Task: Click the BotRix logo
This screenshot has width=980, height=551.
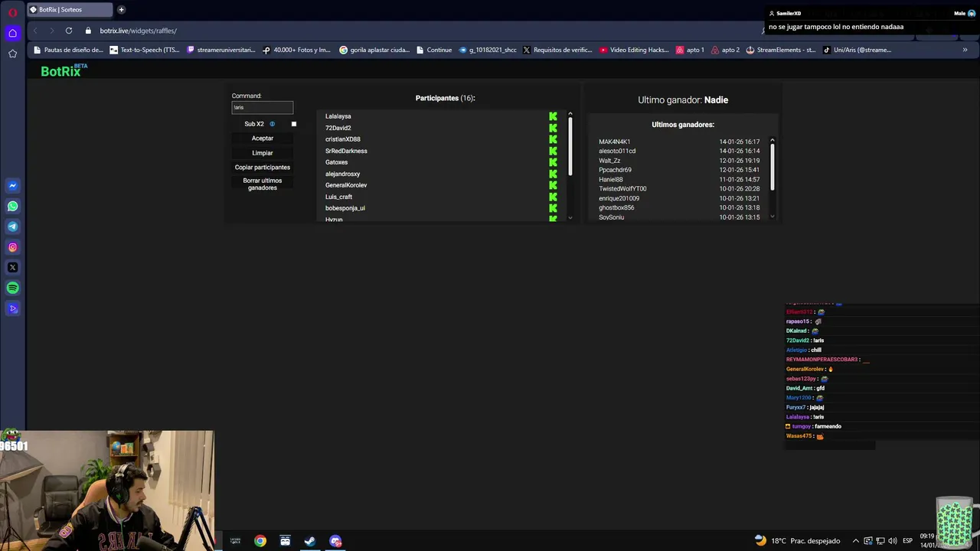Action: point(64,70)
